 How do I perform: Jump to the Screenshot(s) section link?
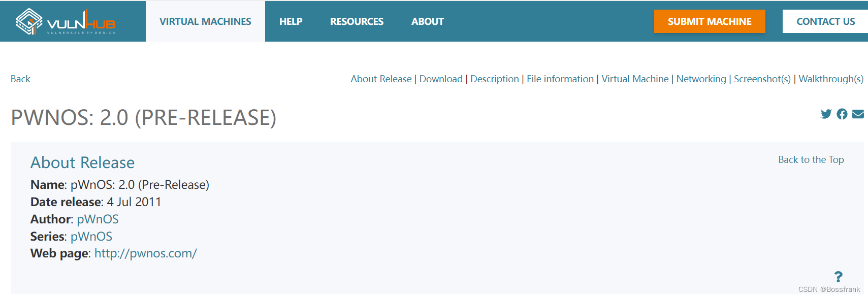[x=762, y=79]
